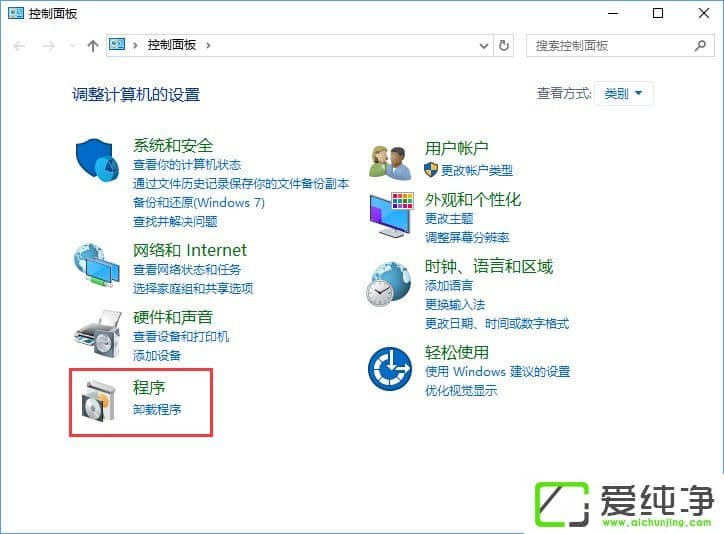This screenshot has width=724, height=534.
Task: Select the 添加设备 link
Action: pos(157,356)
